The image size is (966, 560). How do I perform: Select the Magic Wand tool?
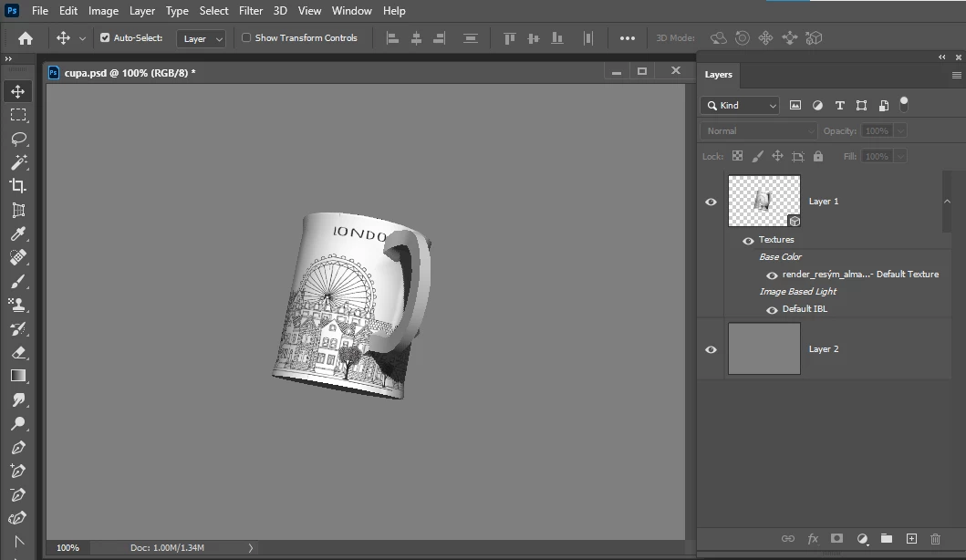18,162
